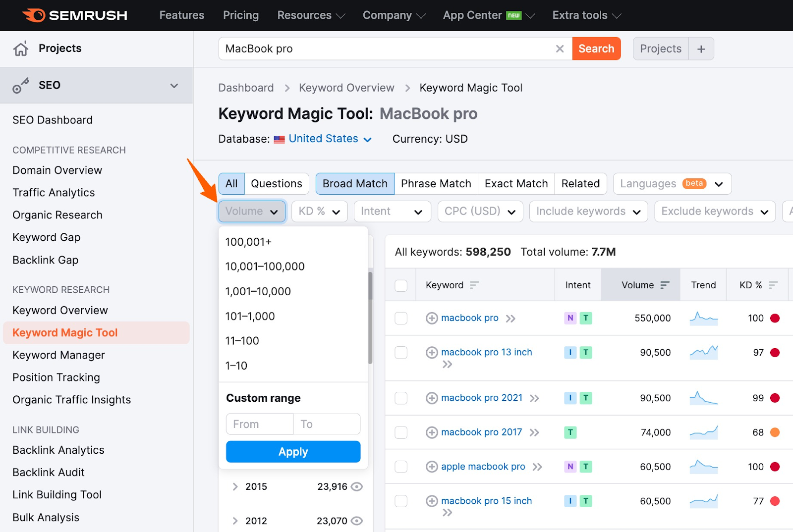Open the App Center menu

(489, 15)
